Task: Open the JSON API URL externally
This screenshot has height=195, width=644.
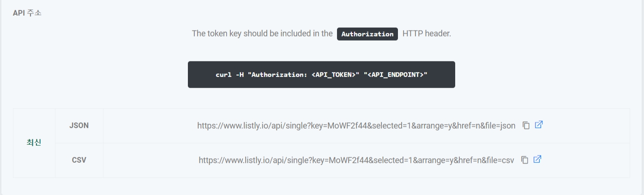Action: 538,125
